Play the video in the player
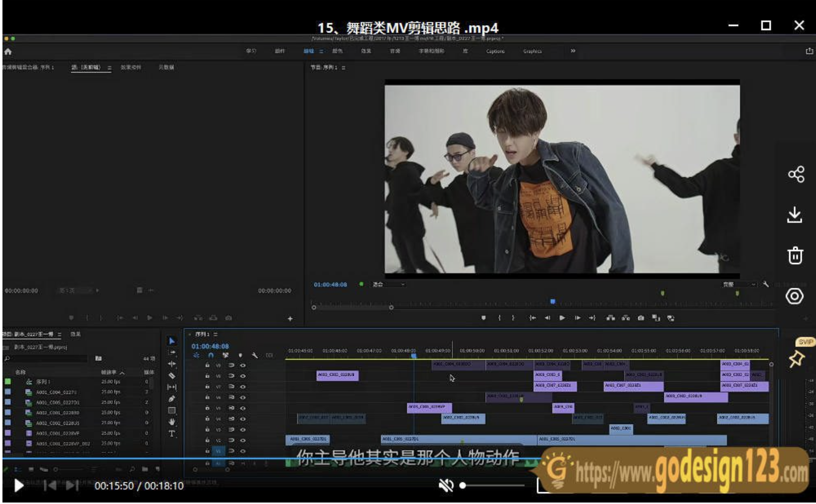This screenshot has width=816, height=504. tap(19, 486)
